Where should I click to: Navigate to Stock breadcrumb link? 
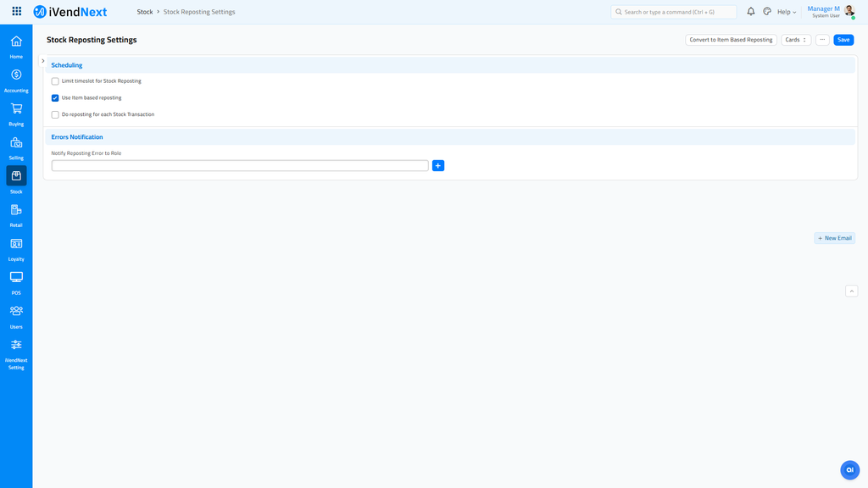click(x=144, y=11)
